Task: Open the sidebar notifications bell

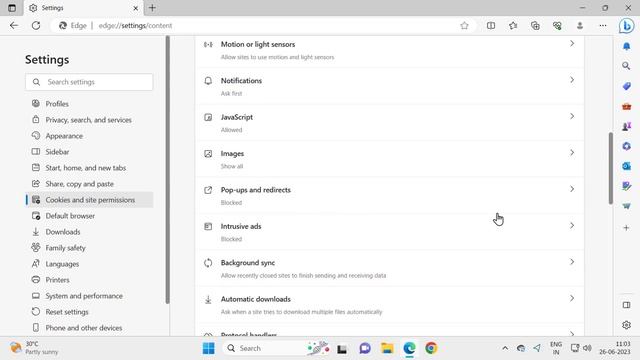Action: pos(626,46)
